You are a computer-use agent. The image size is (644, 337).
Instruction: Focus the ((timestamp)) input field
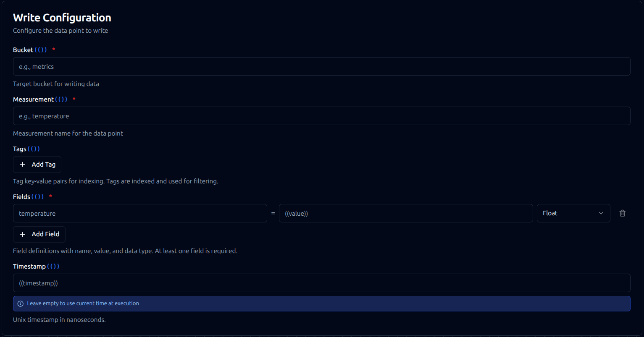pos(321,283)
